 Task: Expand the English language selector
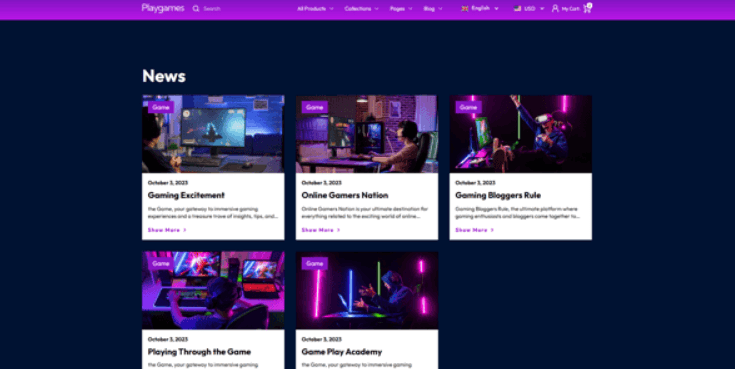click(480, 8)
